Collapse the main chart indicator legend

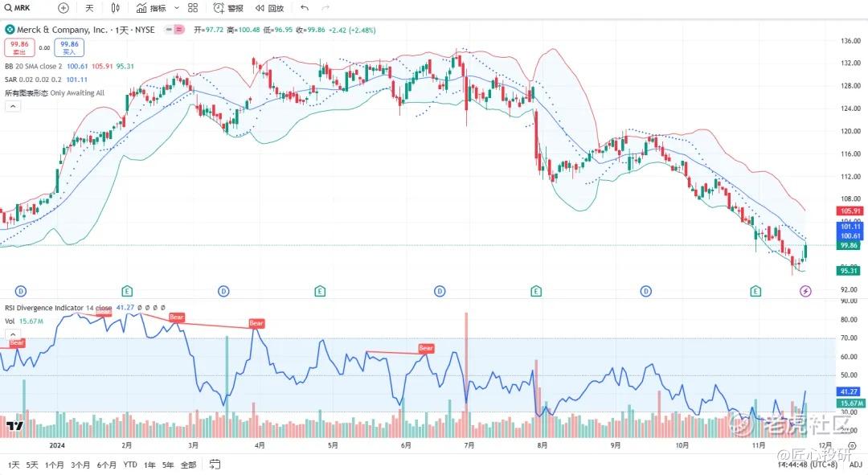click(x=13, y=106)
